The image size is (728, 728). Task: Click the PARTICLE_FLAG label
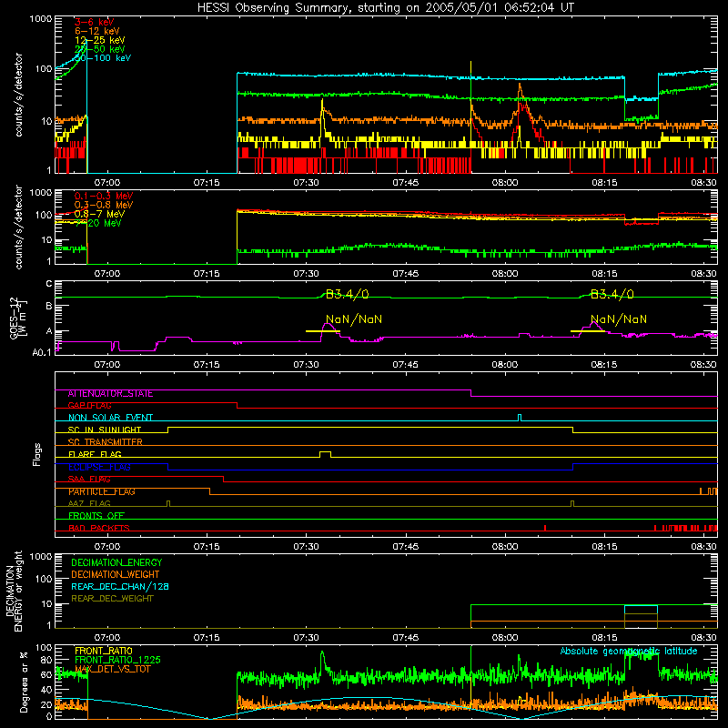(x=102, y=491)
